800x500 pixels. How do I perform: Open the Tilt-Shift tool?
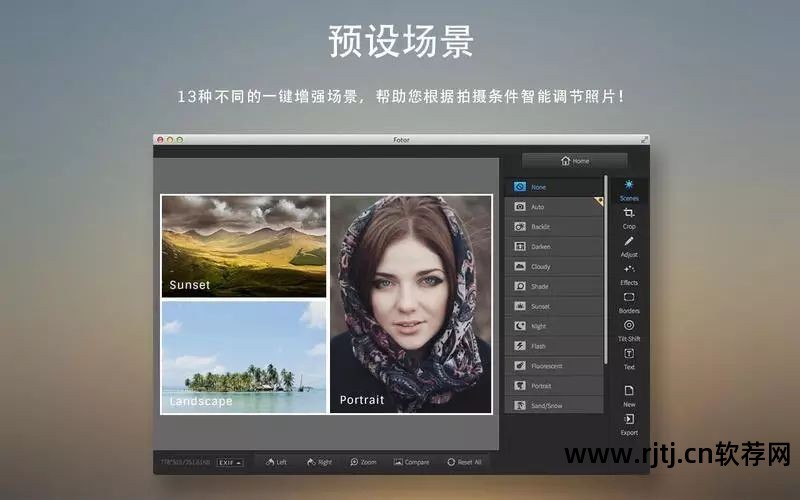629,331
